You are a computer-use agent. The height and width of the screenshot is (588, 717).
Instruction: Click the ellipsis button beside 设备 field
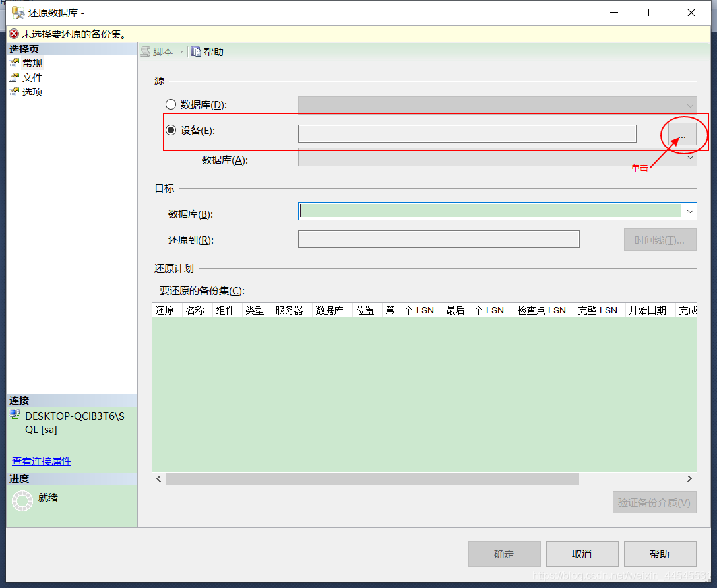pos(682,133)
